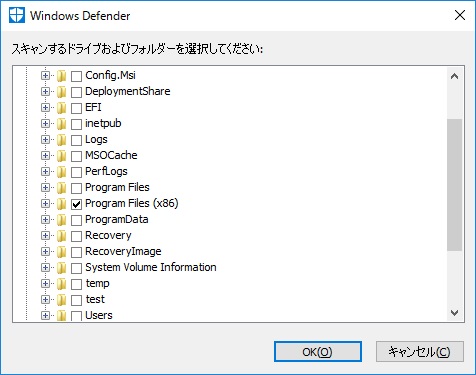This screenshot has width=476, height=375.
Task: Click the EFI folder icon
Action: 61,108
